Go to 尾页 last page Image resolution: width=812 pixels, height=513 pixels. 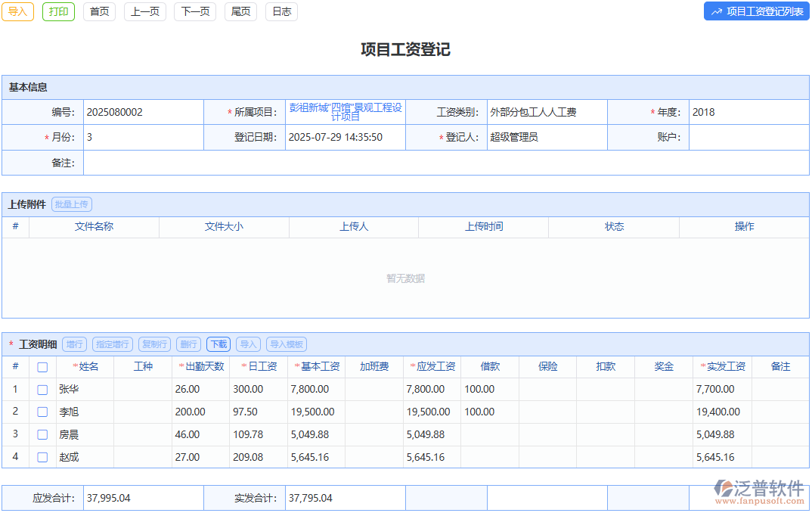pos(240,11)
